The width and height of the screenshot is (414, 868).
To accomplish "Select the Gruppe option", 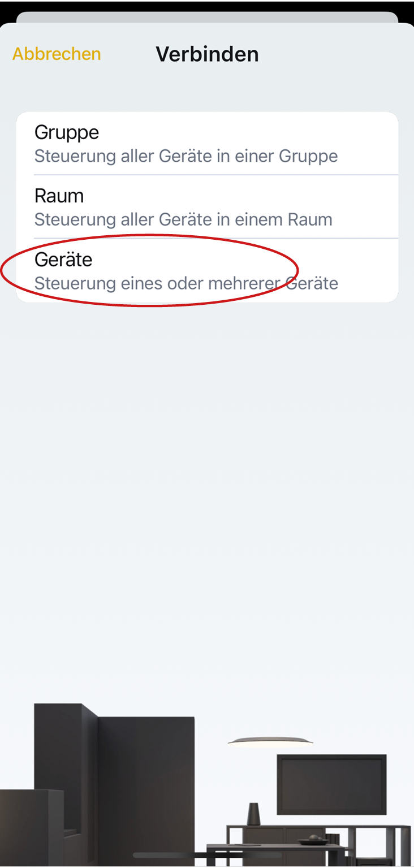I will click(67, 132).
